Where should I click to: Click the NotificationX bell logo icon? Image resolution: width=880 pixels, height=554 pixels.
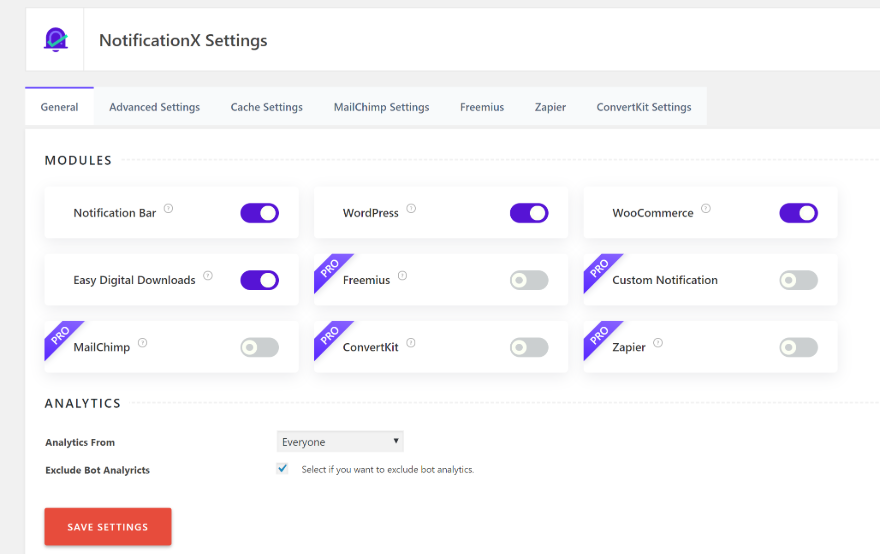56,40
